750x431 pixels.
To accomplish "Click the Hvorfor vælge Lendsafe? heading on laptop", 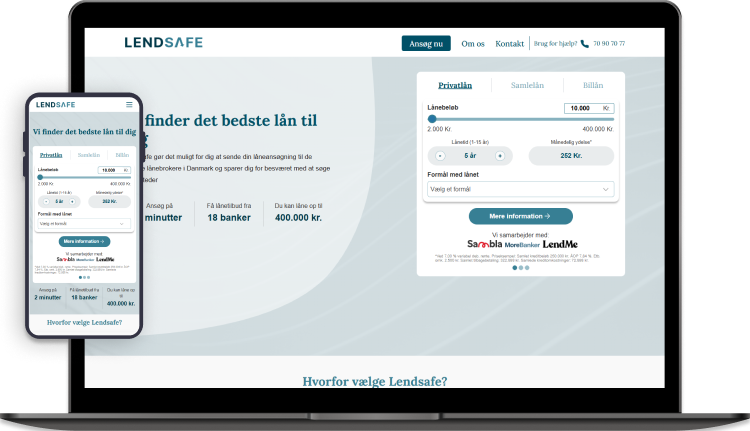I will pyautogui.click(x=375, y=381).
